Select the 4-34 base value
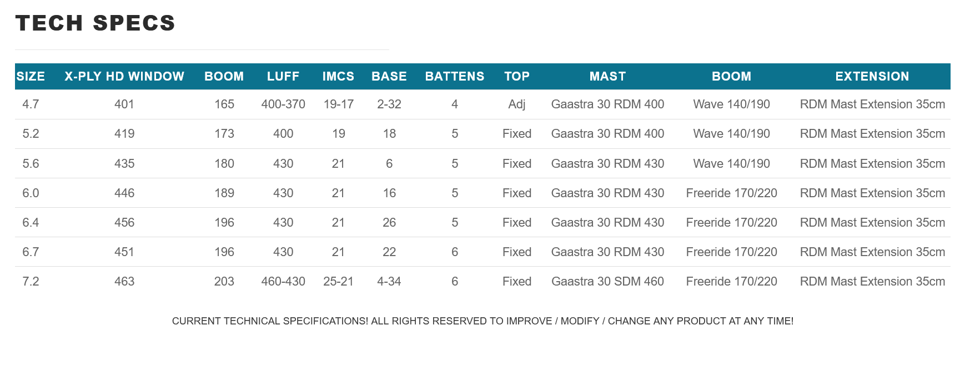This screenshot has width=980, height=370. (x=389, y=282)
